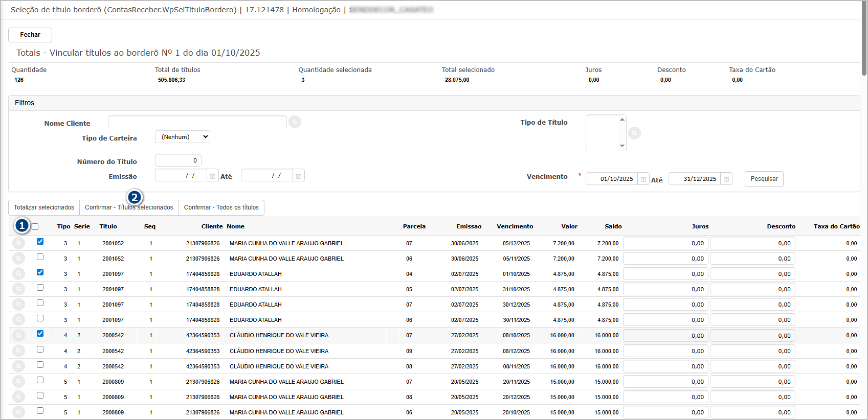The width and height of the screenshot is (868, 420).
Task: Uncheck the title 2001097 row with parcela 04
Action: point(40,272)
